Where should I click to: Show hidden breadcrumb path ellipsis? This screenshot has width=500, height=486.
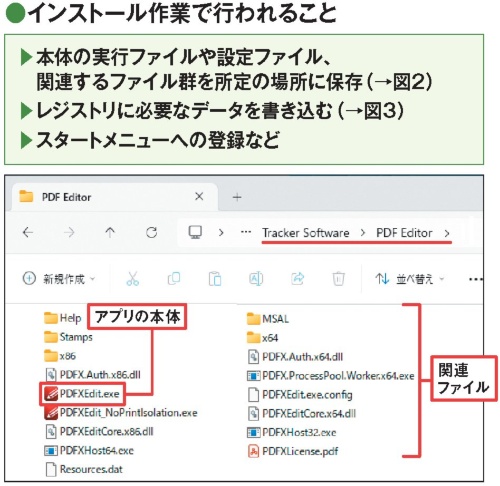pyautogui.click(x=246, y=232)
